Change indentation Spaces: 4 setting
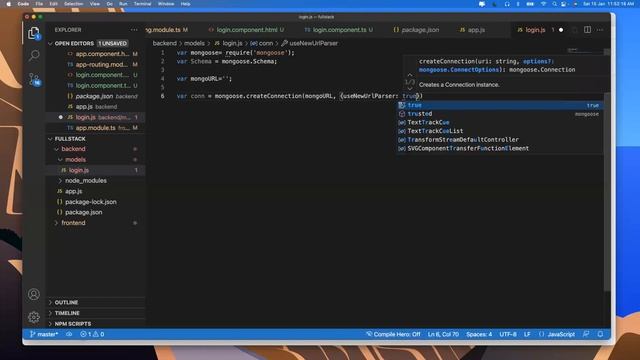This screenshot has height=360, width=640. pyautogui.click(x=479, y=334)
